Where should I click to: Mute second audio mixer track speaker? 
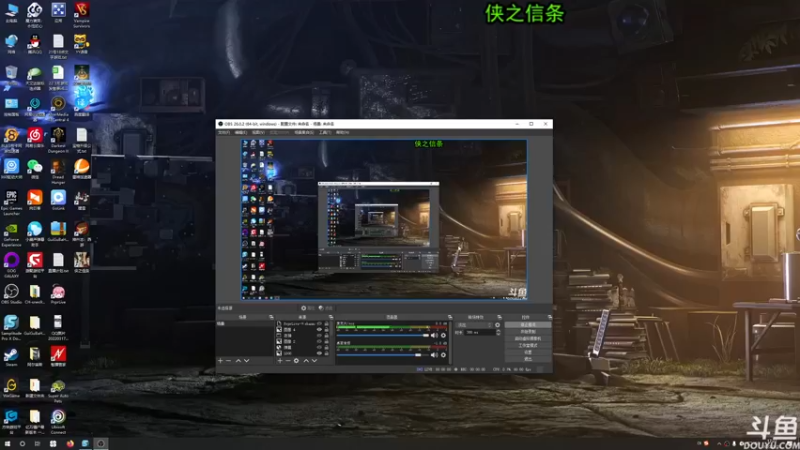coord(434,355)
